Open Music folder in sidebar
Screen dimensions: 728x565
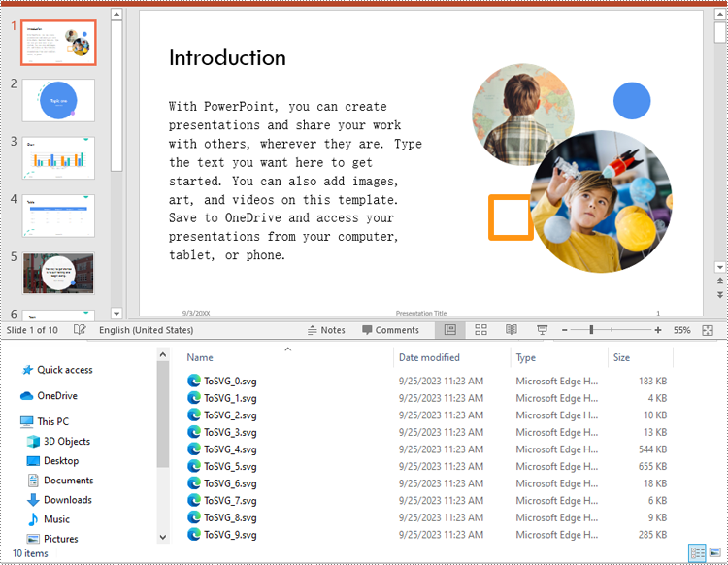coord(49,519)
